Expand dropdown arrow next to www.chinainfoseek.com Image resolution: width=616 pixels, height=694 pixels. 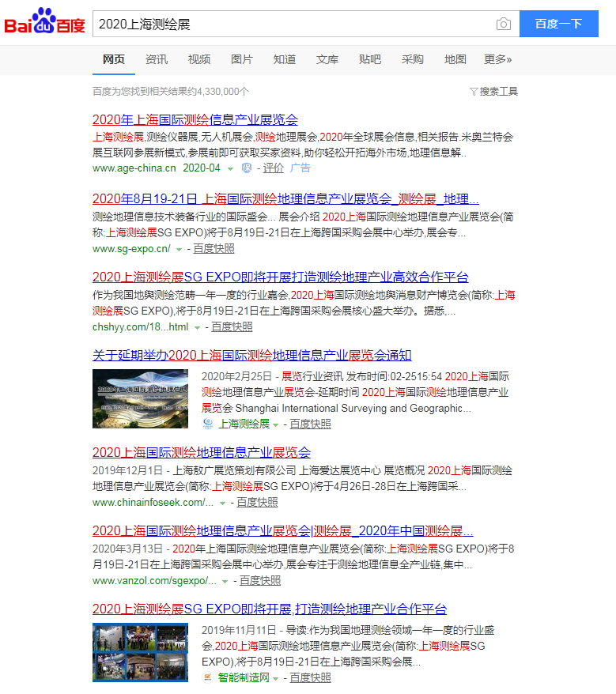tap(222, 504)
